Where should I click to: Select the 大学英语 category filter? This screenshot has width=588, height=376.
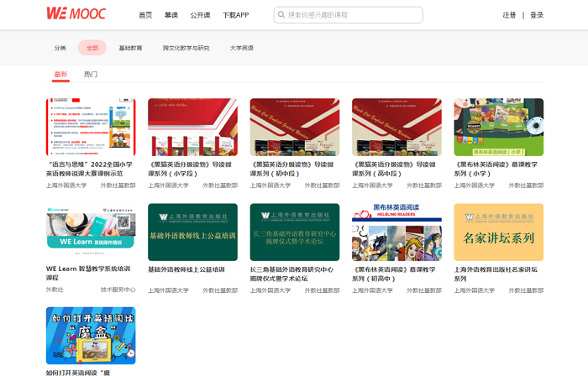[242, 48]
